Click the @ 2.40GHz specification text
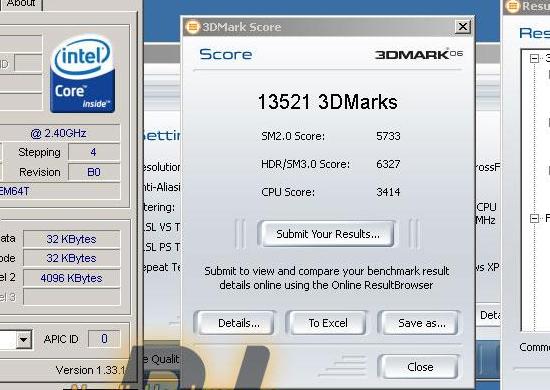This screenshot has width=550, height=390. [58, 133]
